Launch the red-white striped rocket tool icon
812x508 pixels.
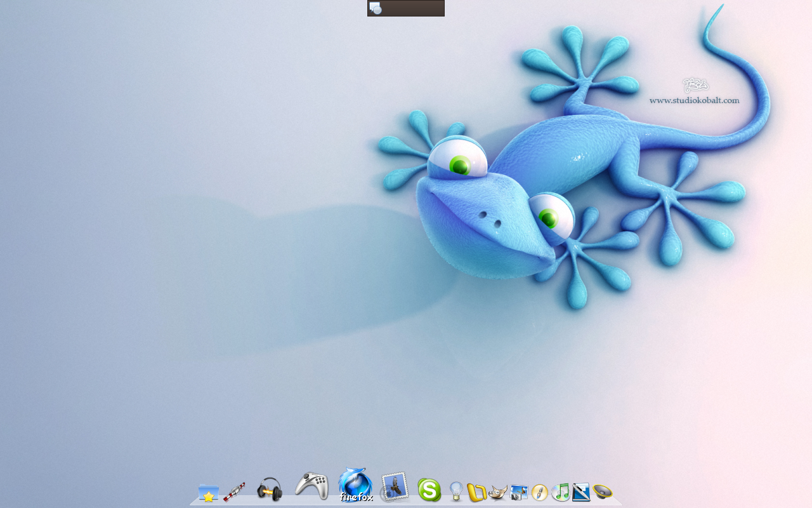tap(234, 491)
